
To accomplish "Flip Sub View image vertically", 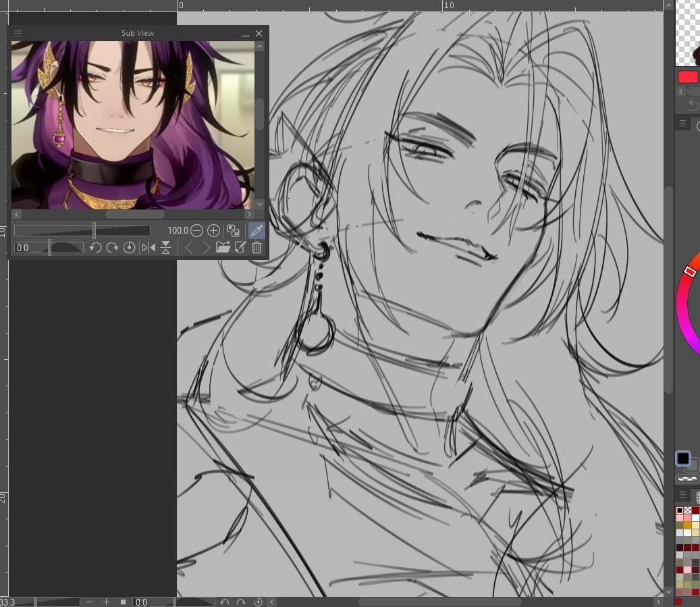I will coord(165,247).
